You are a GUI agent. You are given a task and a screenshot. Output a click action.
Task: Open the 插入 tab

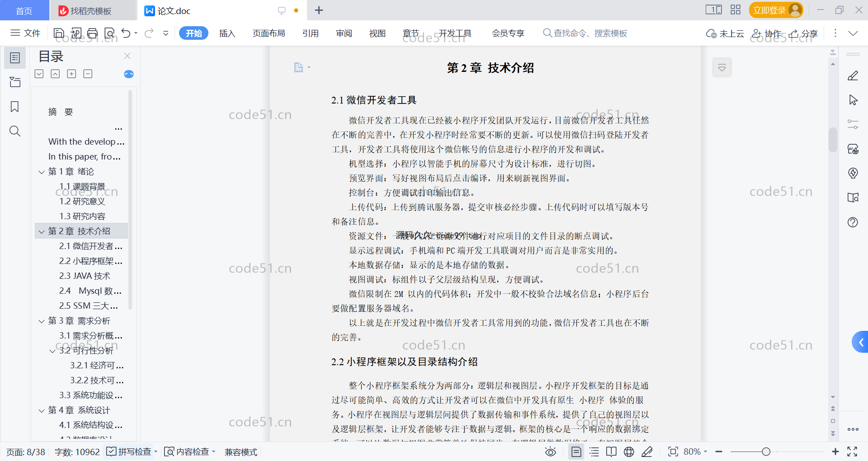[x=227, y=33]
